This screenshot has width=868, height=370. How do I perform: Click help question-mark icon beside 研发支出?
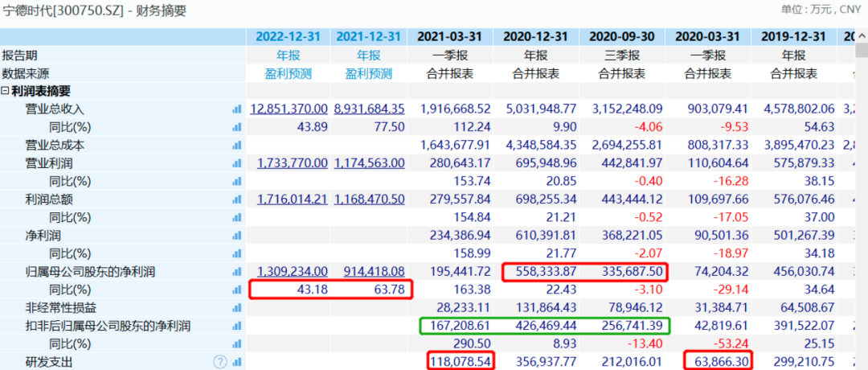point(220,362)
